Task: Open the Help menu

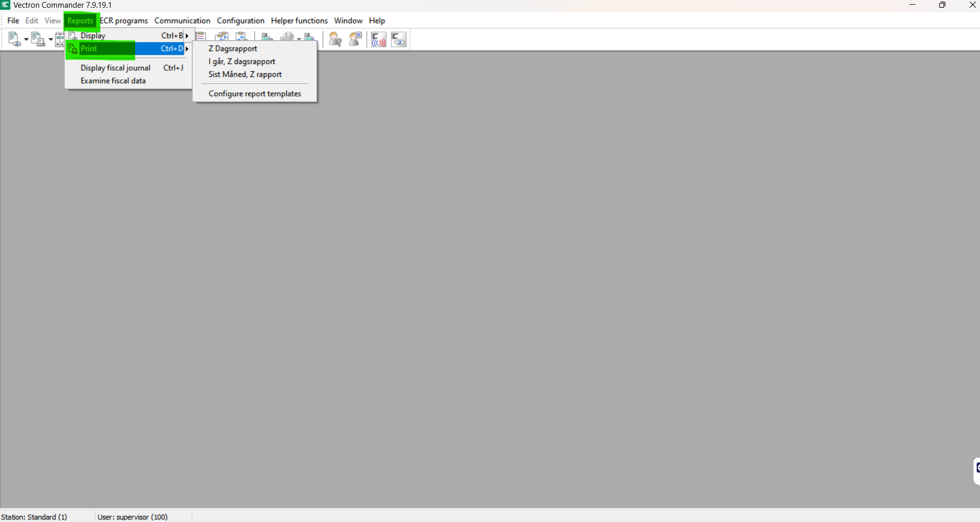Action: click(377, 21)
